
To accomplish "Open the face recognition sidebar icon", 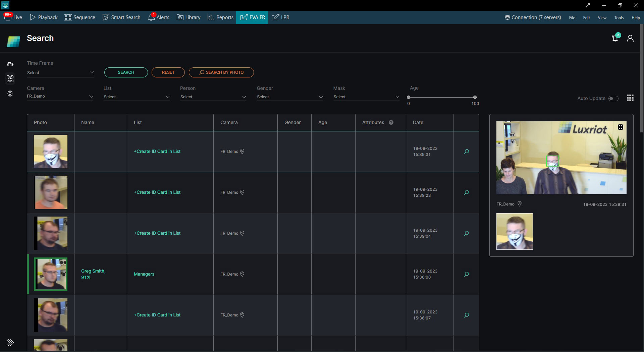I will (10, 79).
